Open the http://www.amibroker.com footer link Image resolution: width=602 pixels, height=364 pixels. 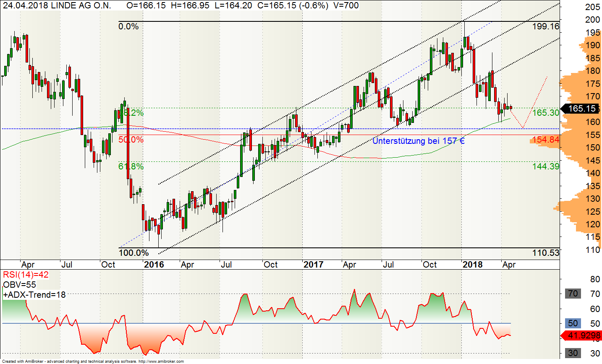tap(161, 361)
